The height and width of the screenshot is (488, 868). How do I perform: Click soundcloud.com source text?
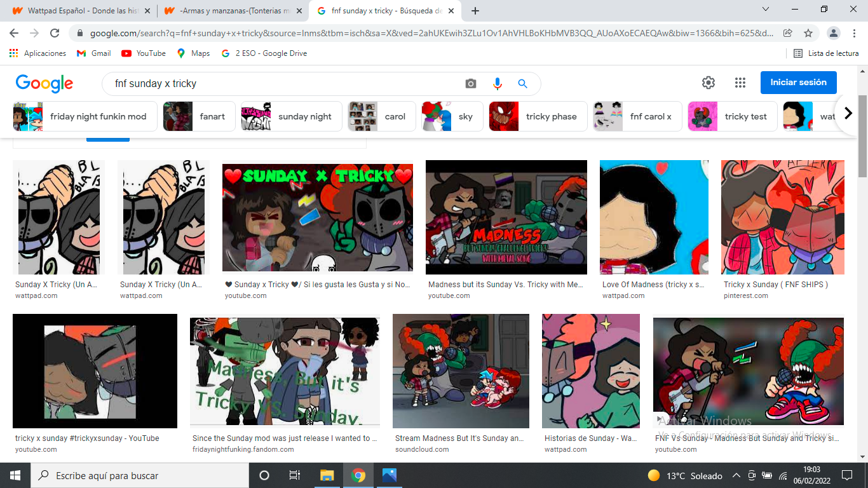coord(422,449)
